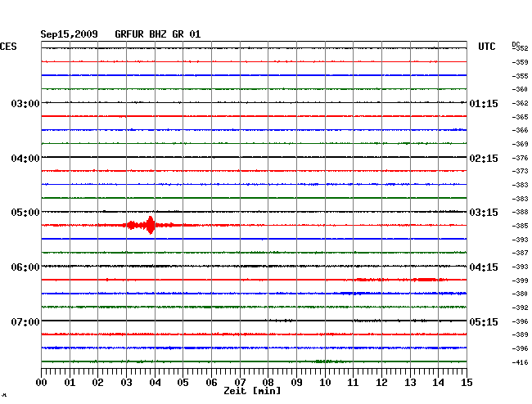The image size is (532, 404).
Task: Select minute tick label 05
Action: pyautogui.click(x=183, y=383)
